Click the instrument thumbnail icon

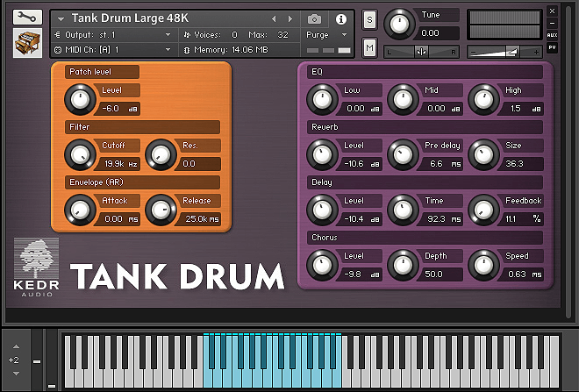click(28, 43)
